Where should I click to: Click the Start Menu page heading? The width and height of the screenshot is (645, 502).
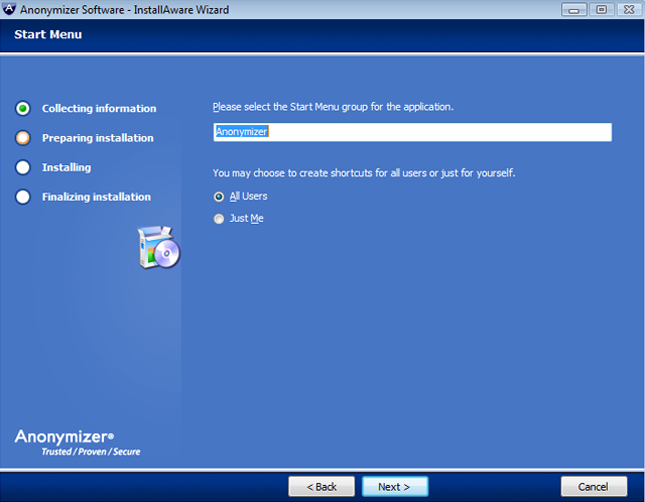coord(48,35)
